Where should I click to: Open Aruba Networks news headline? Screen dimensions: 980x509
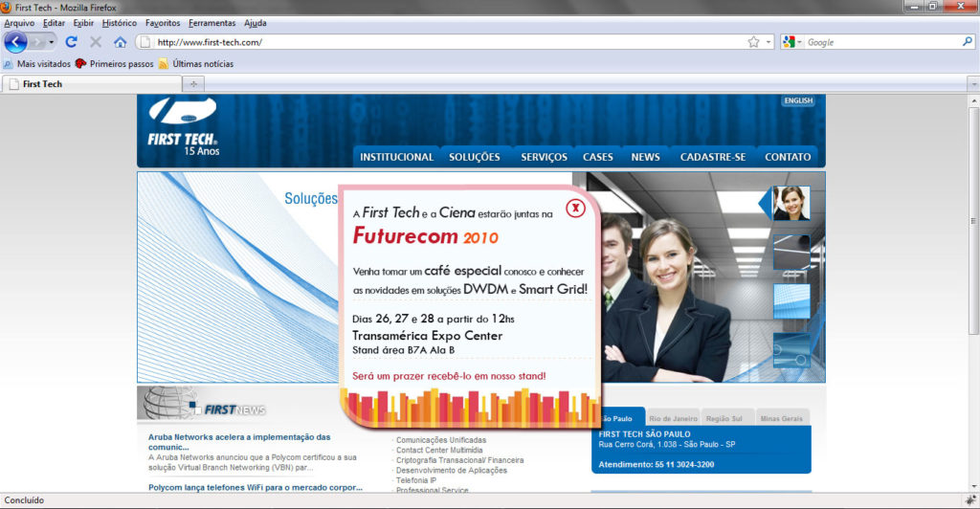[x=238, y=442]
